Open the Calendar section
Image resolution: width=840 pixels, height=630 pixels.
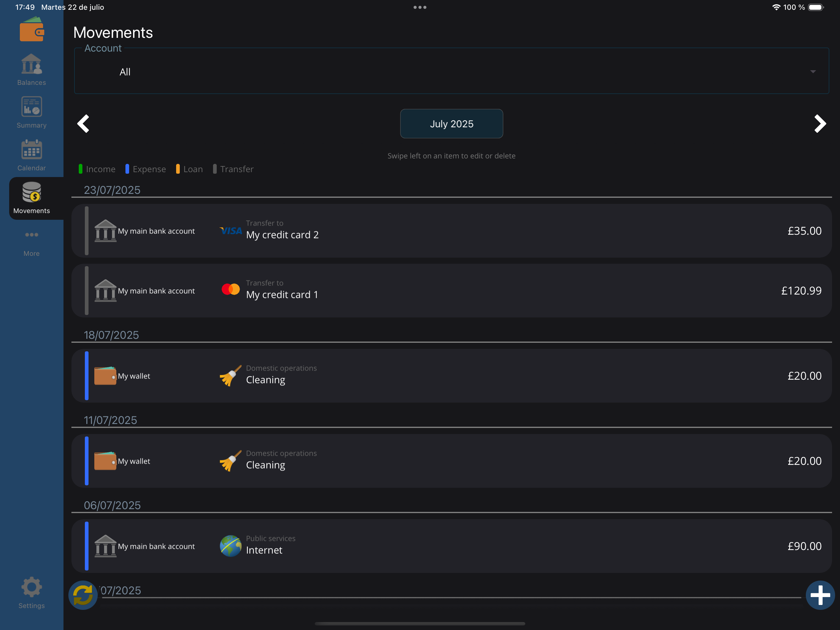coord(31,155)
